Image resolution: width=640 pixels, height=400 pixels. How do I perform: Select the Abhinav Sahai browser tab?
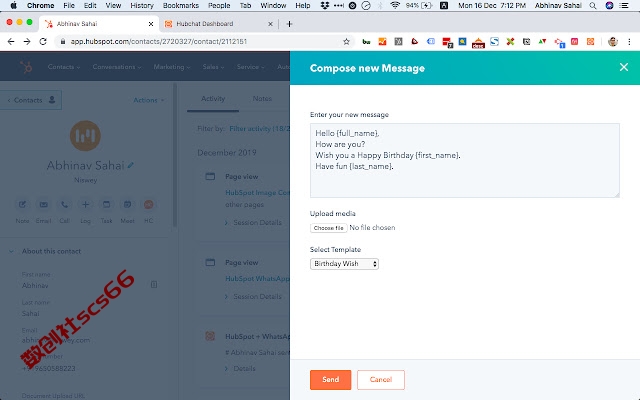click(98, 24)
